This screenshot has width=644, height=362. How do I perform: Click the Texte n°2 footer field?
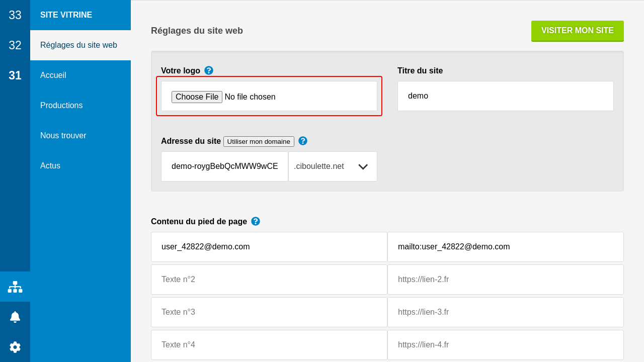click(x=269, y=280)
